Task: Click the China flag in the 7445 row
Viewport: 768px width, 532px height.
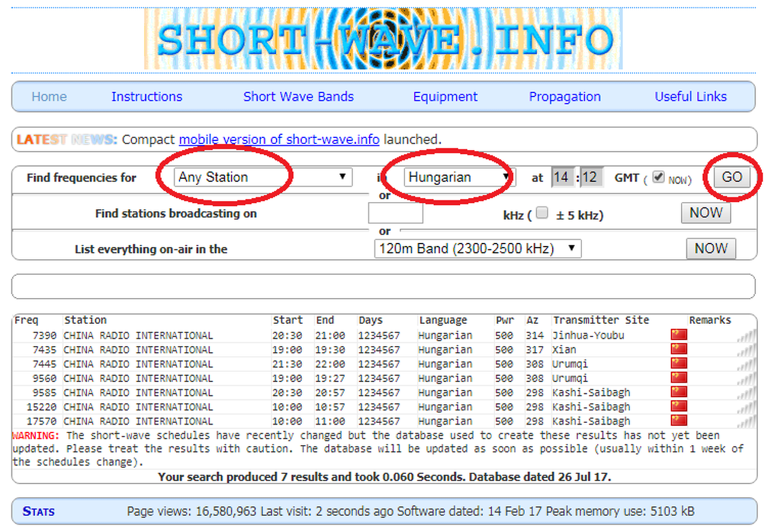Action: point(679,363)
